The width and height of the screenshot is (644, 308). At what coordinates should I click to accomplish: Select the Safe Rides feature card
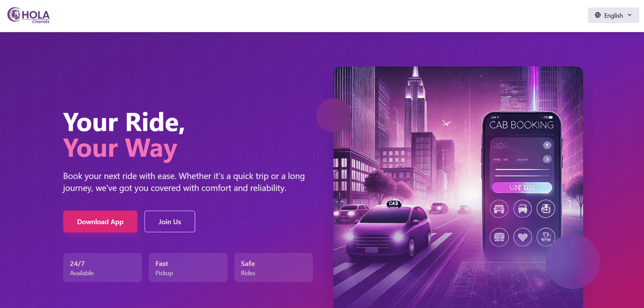[x=274, y=267]
